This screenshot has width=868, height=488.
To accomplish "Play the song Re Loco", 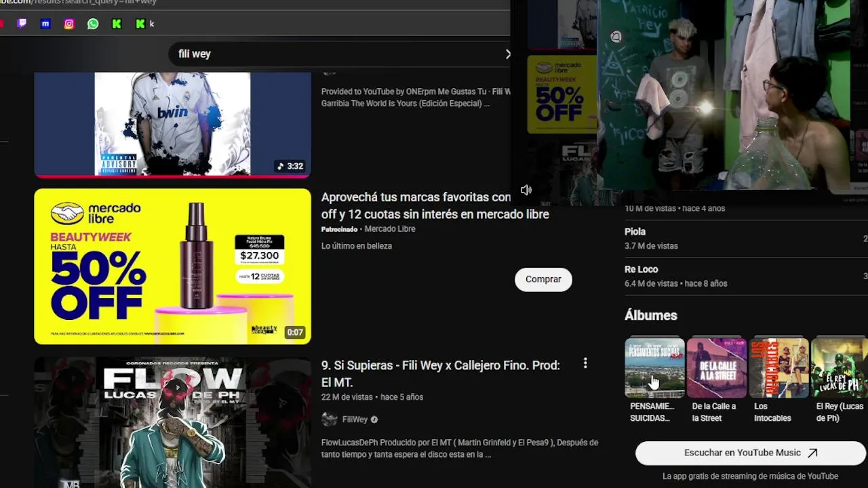I will [641, 269].
